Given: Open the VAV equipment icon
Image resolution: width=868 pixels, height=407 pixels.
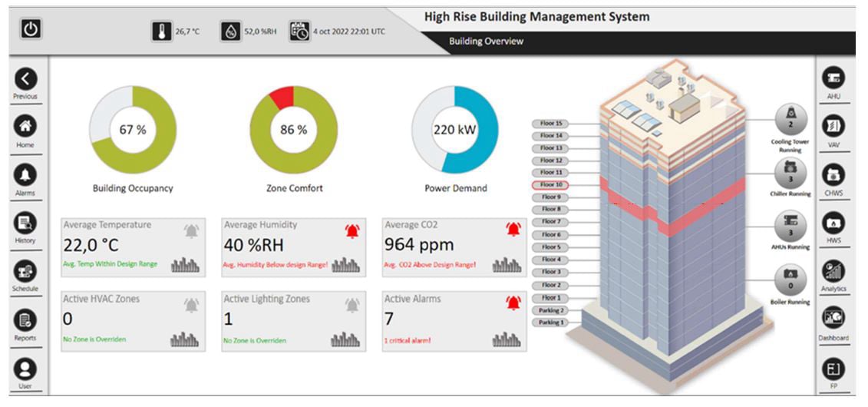Looking at the screenshot, I should [x=833, y=126].
